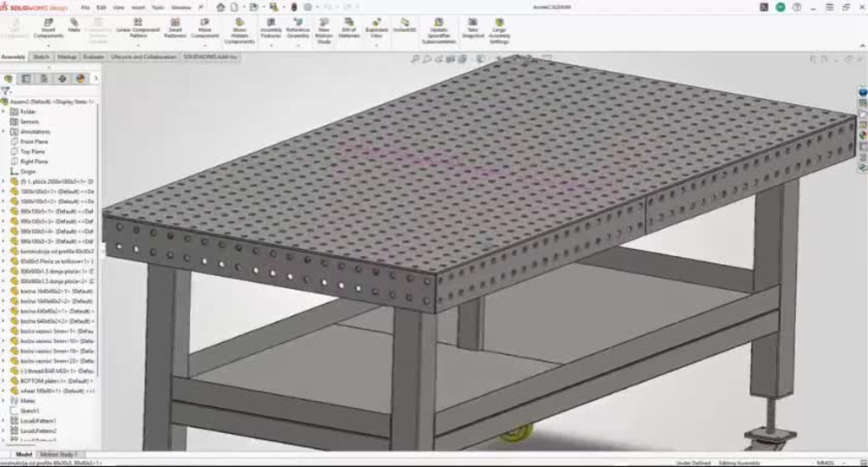The image size is (868, 467).
Task: Click the yellow wheel under the table
Action: (516, 432)
